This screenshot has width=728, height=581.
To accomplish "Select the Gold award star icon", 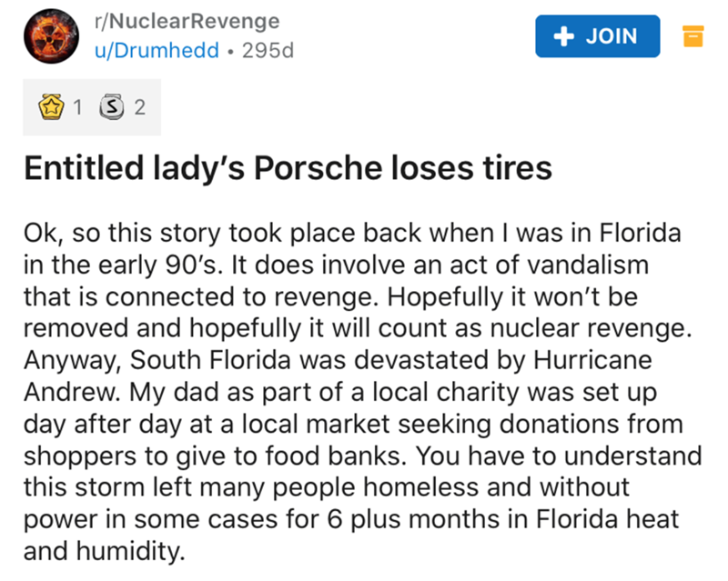I will (x=56, y=108).
